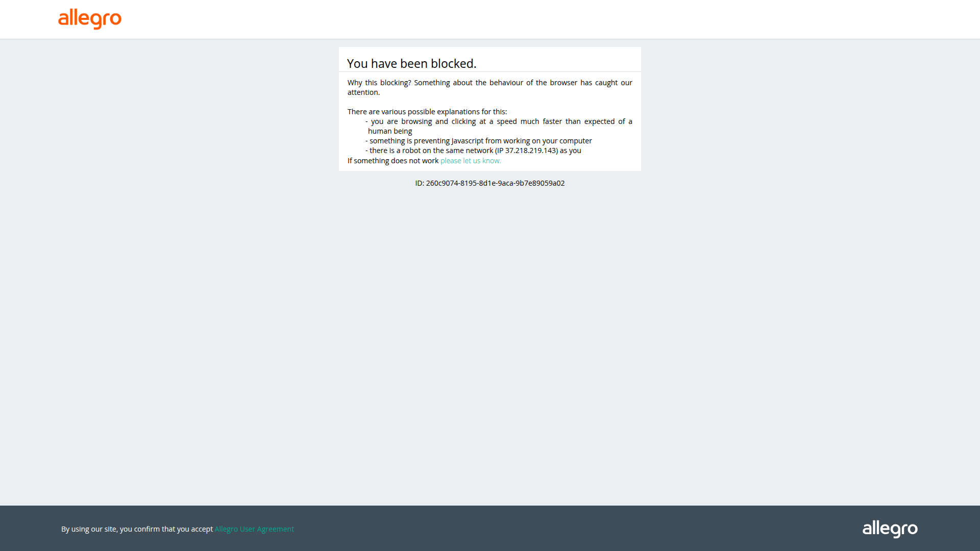Click the 'human being' text line

click(x=390, y=131)
